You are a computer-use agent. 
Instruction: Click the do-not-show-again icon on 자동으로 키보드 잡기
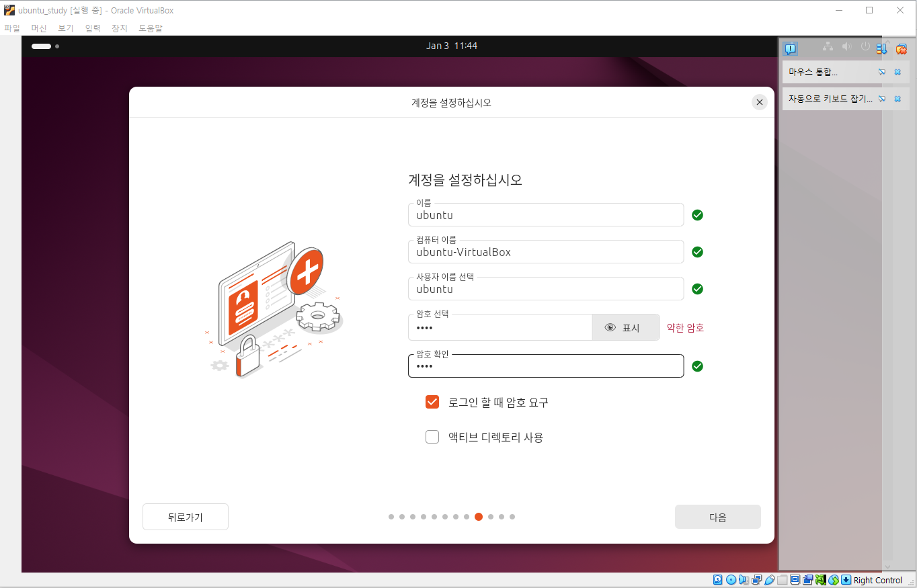tap(882, 99)
